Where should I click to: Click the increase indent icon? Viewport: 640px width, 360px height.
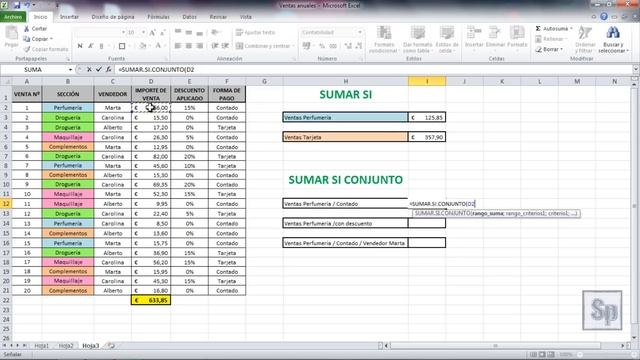pyautogui.click(x=225, y=46)
